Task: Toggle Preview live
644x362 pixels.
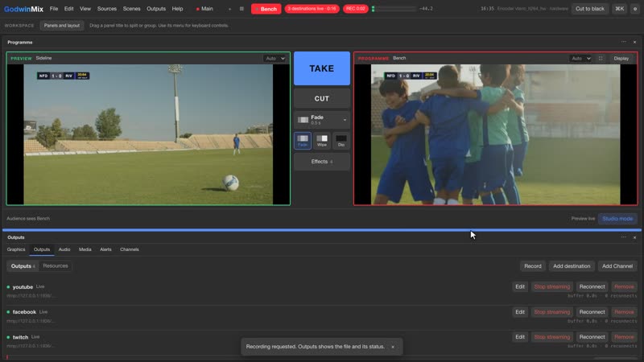Action: pyautogui.click(x=583, y=219)
